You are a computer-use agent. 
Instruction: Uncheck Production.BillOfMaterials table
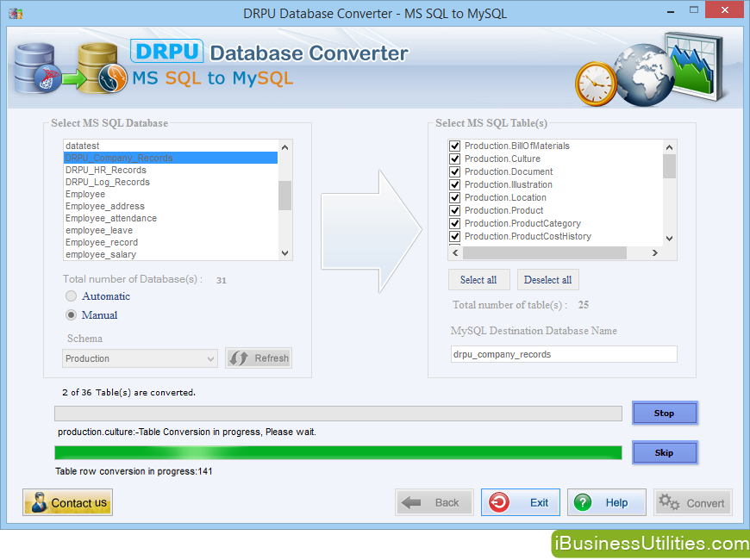[x=455, y=146]
